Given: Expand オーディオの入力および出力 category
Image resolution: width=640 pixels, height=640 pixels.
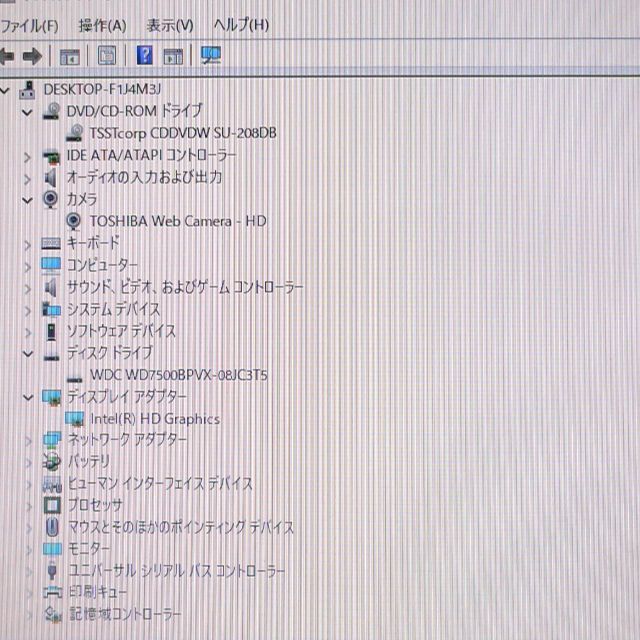Looking at the screenshot, I should tap(27, 179).
